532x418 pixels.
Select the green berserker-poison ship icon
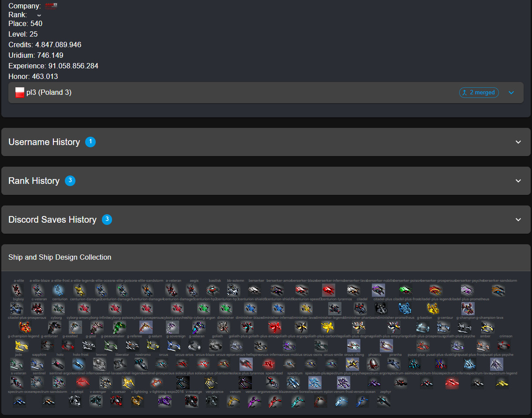click(406, 290)
